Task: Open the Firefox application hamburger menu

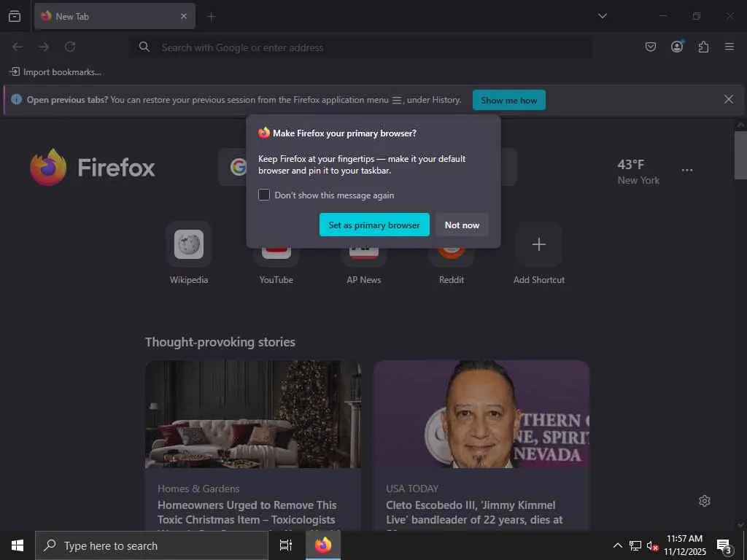Action: click(x=729, y=47)
